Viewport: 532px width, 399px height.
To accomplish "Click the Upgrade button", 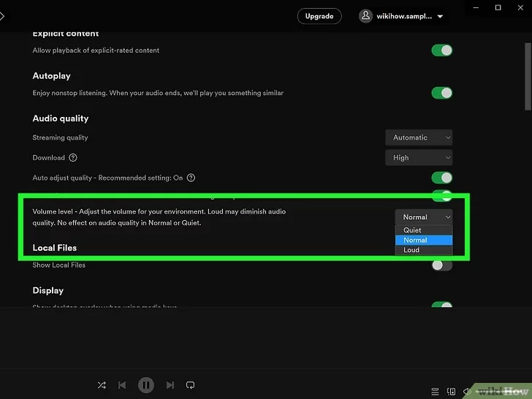I will (x=319, y=16).
